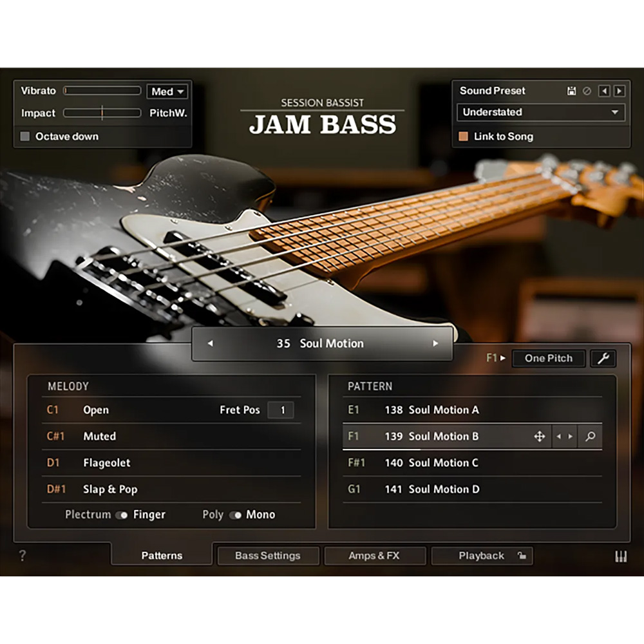
Task: Click the delete preset icon next to save
Action: click(x=587, y=91)
